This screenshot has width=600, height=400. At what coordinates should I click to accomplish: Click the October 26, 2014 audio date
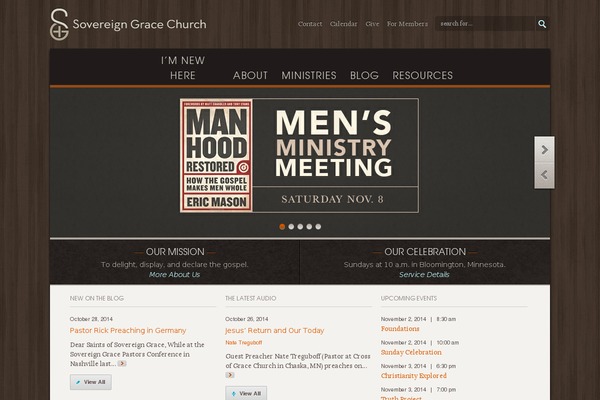point(247,319)
